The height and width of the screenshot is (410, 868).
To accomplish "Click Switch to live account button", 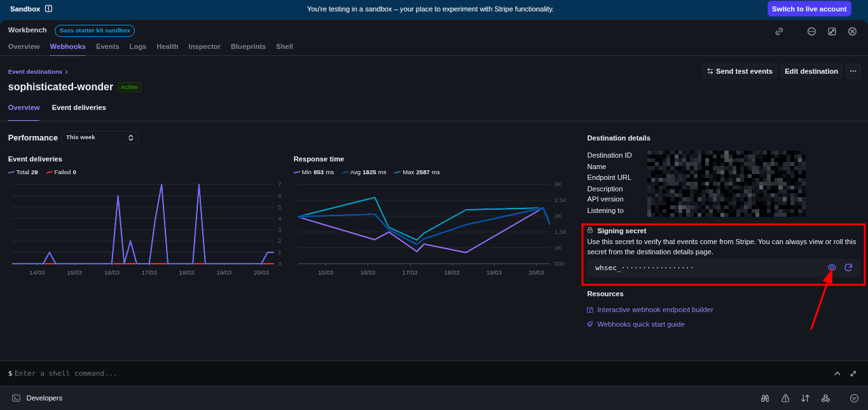I will click(x=809, y=9).
